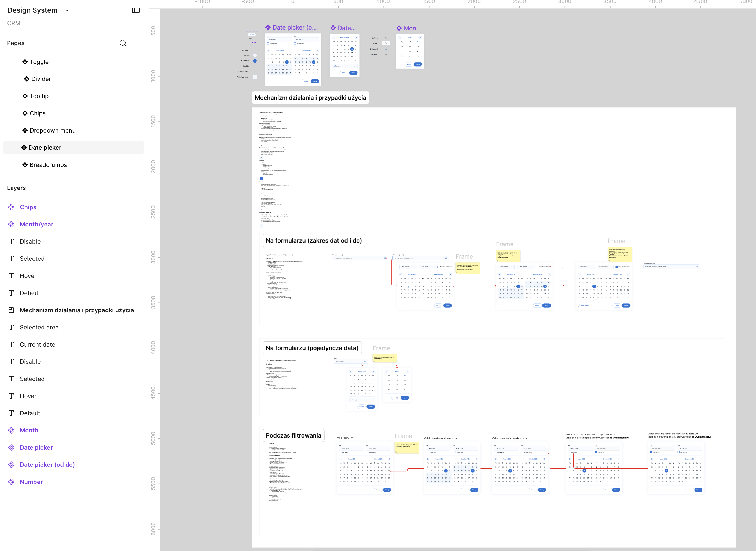Select the 'Date picker (o...' canvas frame title

(x=291, y=27)
